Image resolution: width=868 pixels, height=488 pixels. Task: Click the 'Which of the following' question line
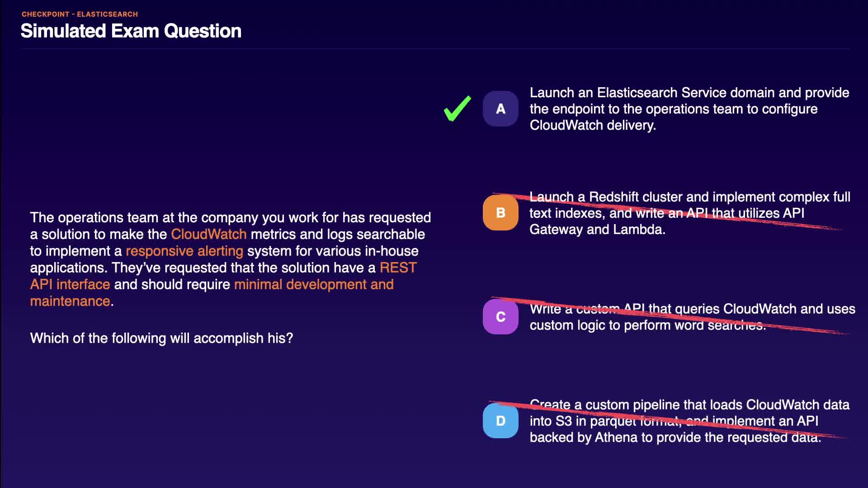pyautogui.click(x=161, y=338)
